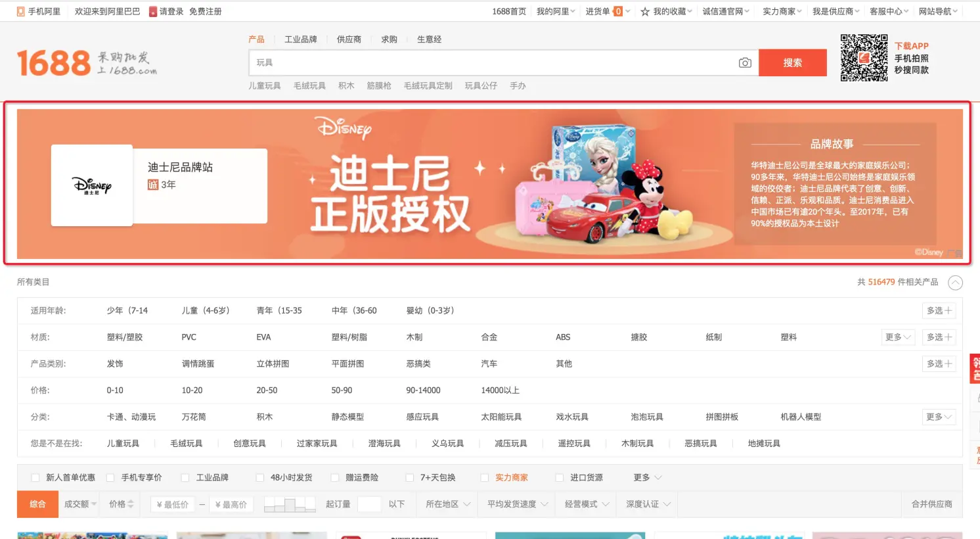
Task: Open the 经营模式 dropdown
Action: 587,504
